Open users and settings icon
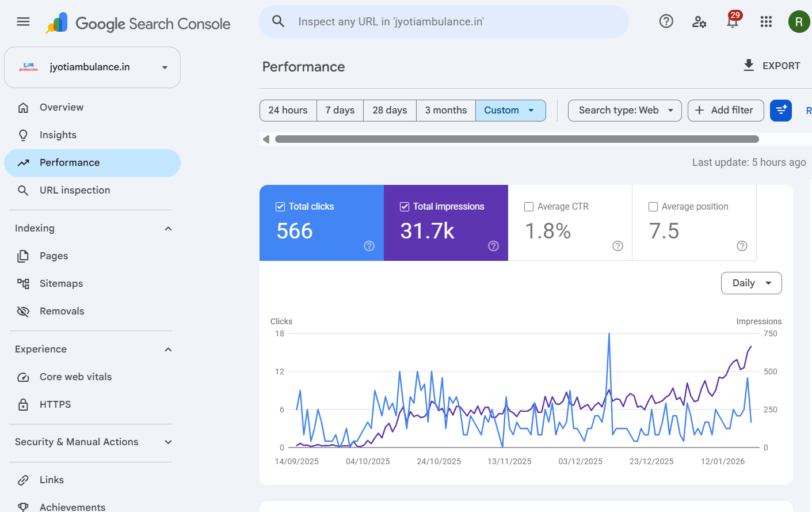Screen dimensions: 812x512 (x=699, y=22)
